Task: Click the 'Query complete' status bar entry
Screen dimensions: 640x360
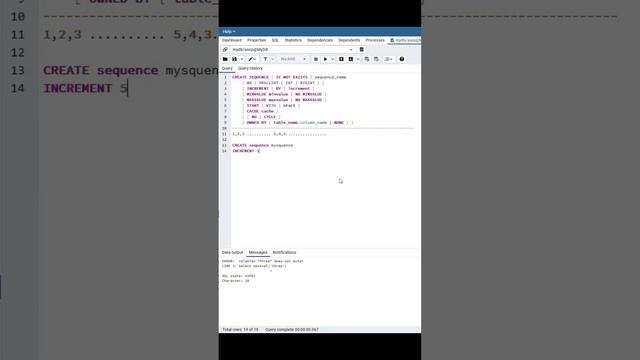Action: pyautogui.click(x=292, y=329)
